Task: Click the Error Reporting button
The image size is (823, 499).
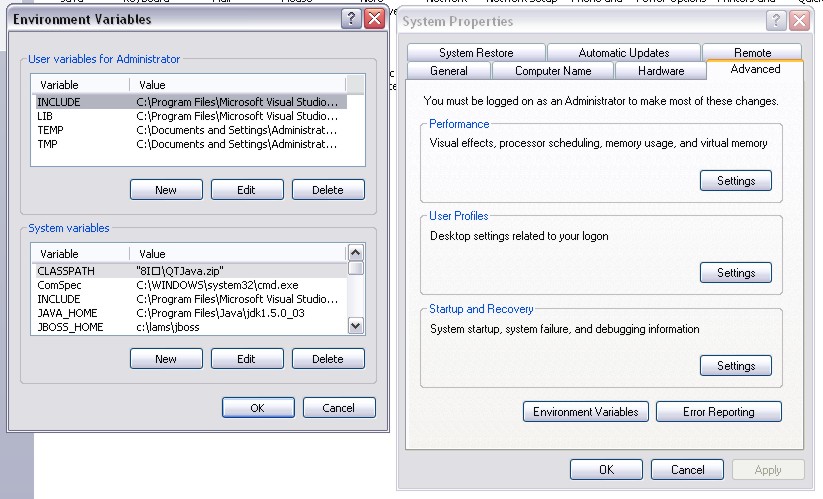Action: click(x=718, y=412)
